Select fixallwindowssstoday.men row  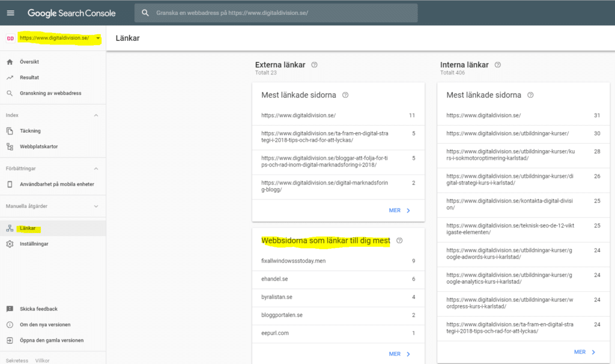(338, 261)
